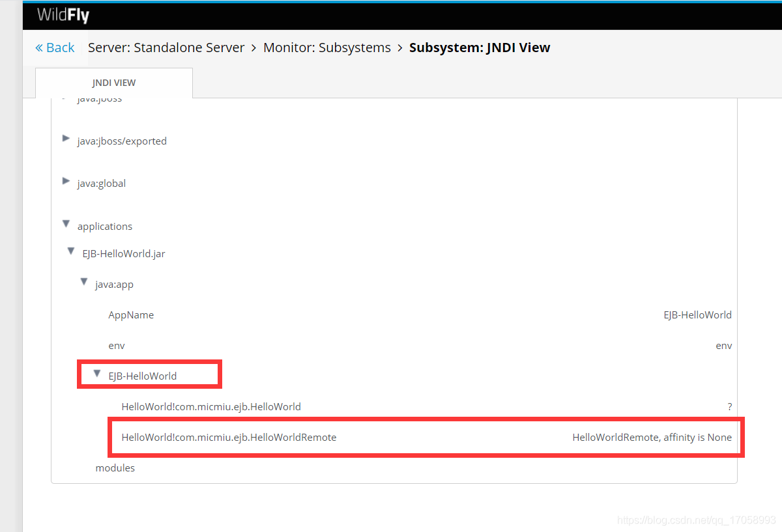Collapse the applications node arrow
Image resolution: width=782 pixels, height=532 pixels.
[66, 223]
